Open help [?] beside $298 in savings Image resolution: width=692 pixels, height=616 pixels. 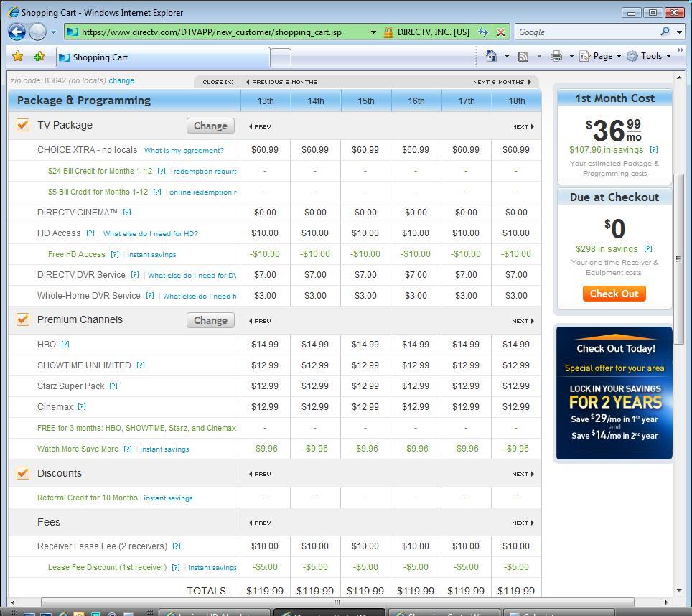coord(648,248)
